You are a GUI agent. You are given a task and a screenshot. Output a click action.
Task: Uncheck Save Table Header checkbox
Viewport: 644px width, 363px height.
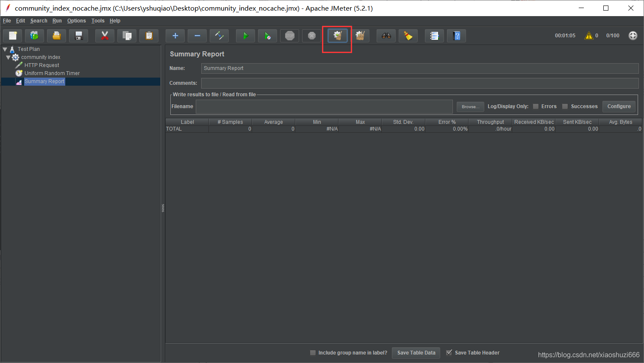click(449, 353)
